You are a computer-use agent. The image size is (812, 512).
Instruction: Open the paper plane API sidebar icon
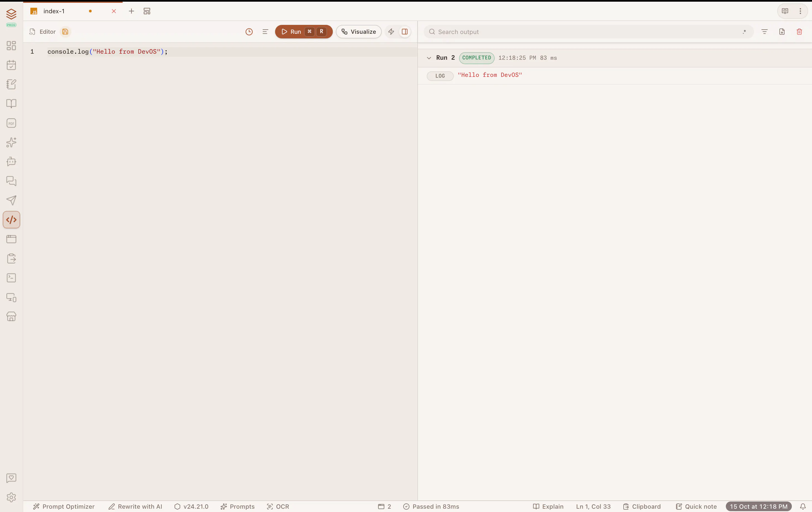[x=11, y=200]
